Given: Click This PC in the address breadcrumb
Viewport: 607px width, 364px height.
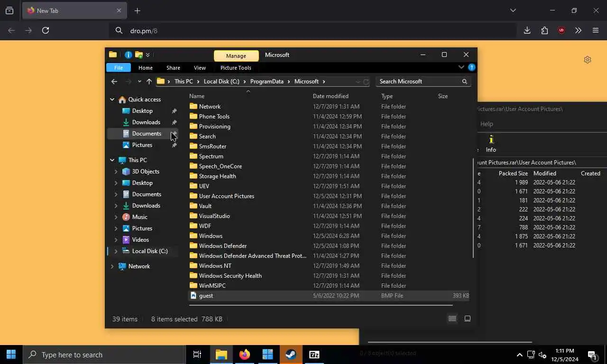Looking at the screenshot, I should point(184,82).
